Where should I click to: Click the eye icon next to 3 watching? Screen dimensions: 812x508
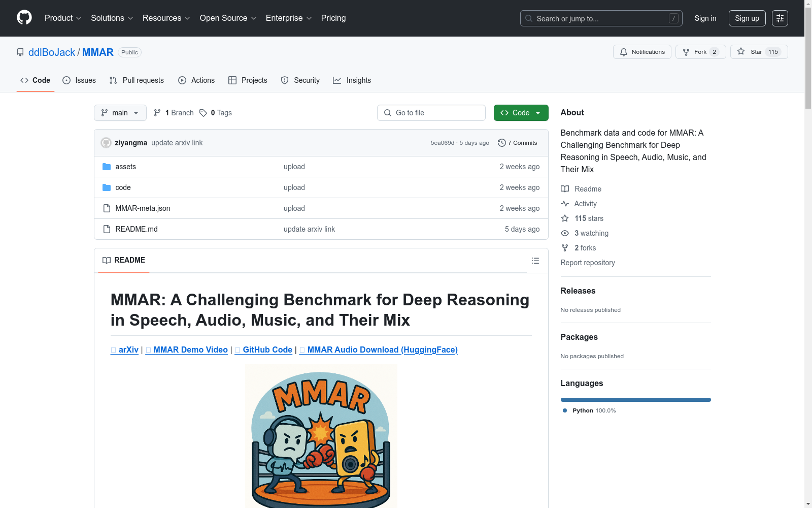coord(565,233)
